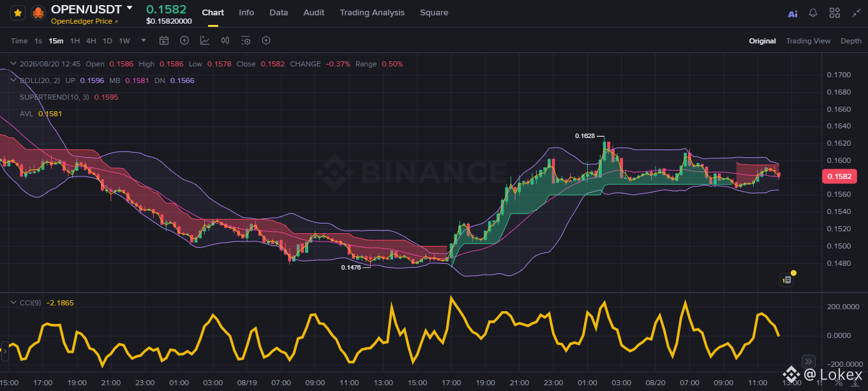Jump to latest candle with double-arrow button

pos(809,361)
